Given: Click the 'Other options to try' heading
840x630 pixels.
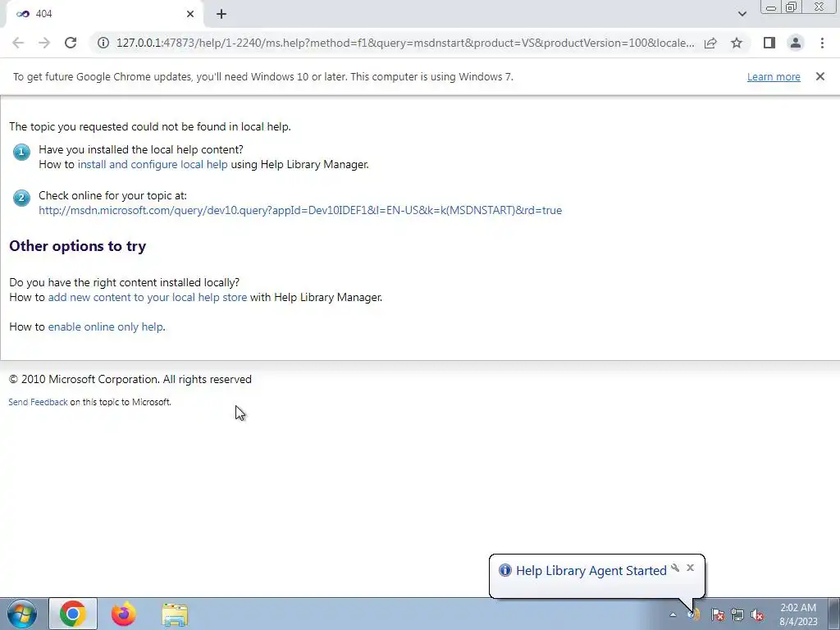Looking at the screenshot, I should tap(78, 246).
